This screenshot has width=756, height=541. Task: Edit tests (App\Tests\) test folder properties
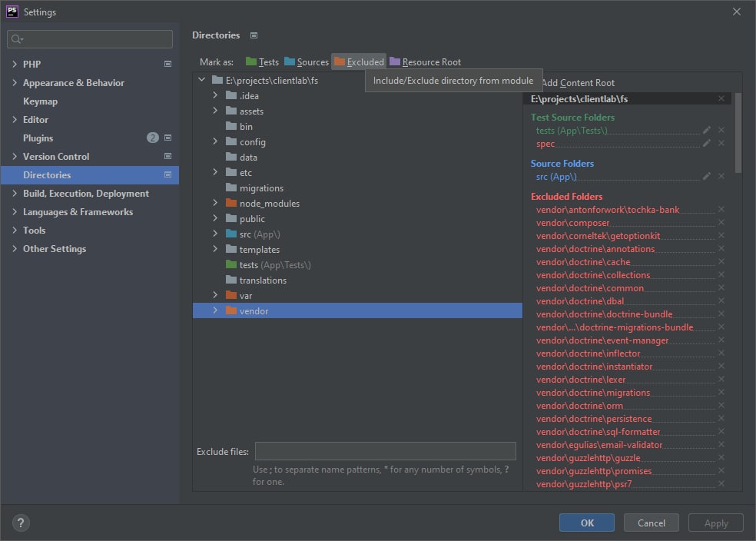(x=707, y=131)
